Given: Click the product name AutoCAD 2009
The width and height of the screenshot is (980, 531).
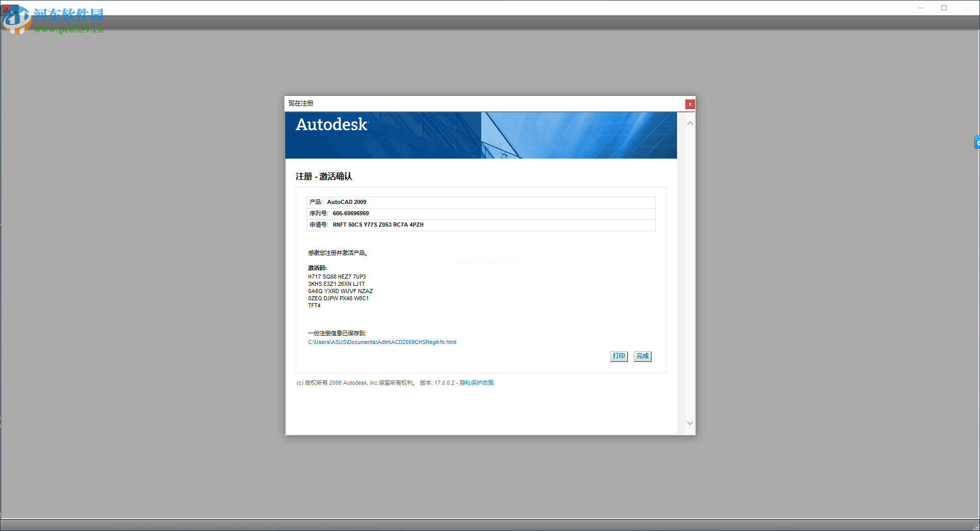Looking at the screenshot, I should click(x=347, y=202).
